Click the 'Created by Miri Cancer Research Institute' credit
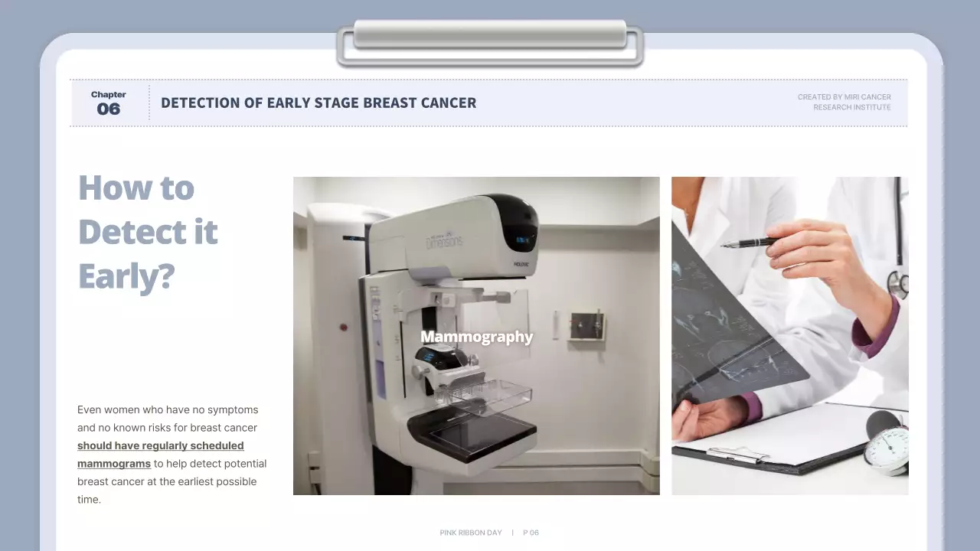This screenshot has height=551, width=980. pos(844,103)
